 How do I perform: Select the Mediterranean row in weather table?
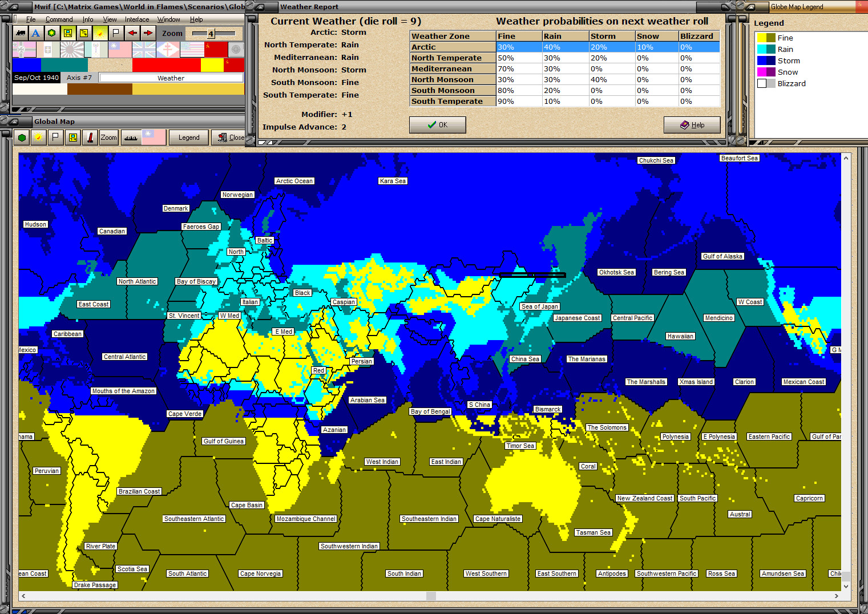pyautogui.click(x=565, y=68)
